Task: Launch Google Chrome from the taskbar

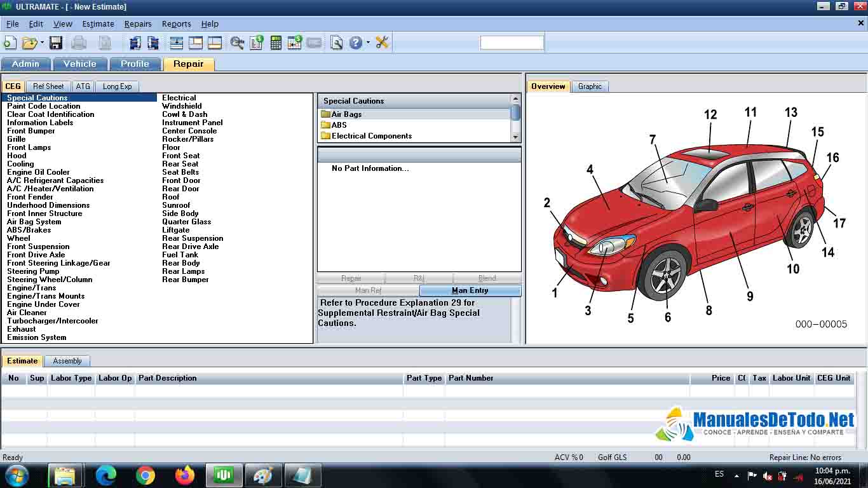Action: [146, 475]
